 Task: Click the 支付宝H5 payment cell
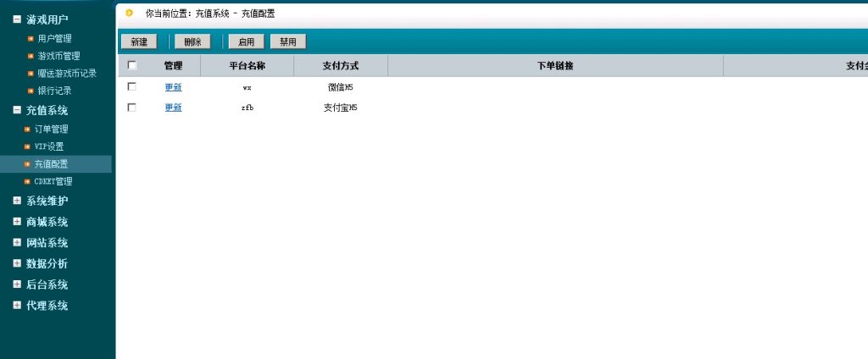[341, 108]
